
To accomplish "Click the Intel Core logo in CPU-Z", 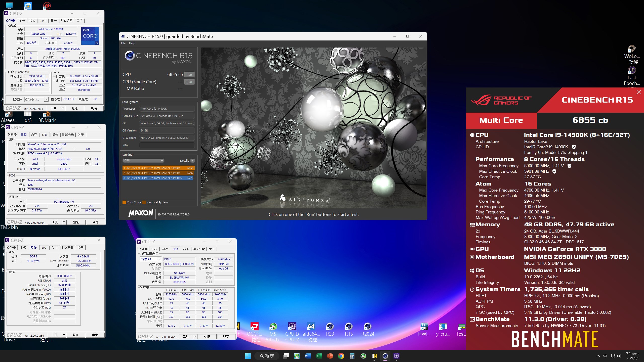I will click(90, 36).
